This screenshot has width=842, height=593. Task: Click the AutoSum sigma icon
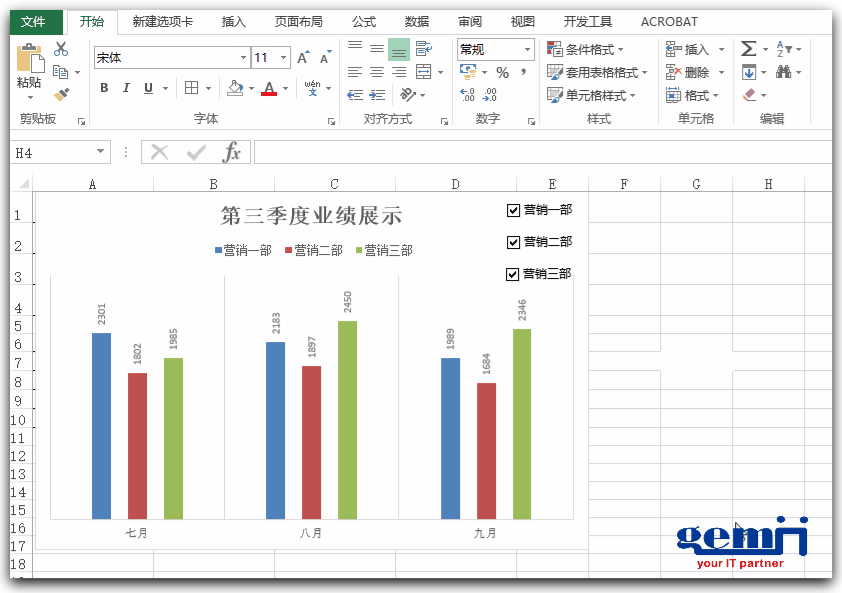coord(748,49)
